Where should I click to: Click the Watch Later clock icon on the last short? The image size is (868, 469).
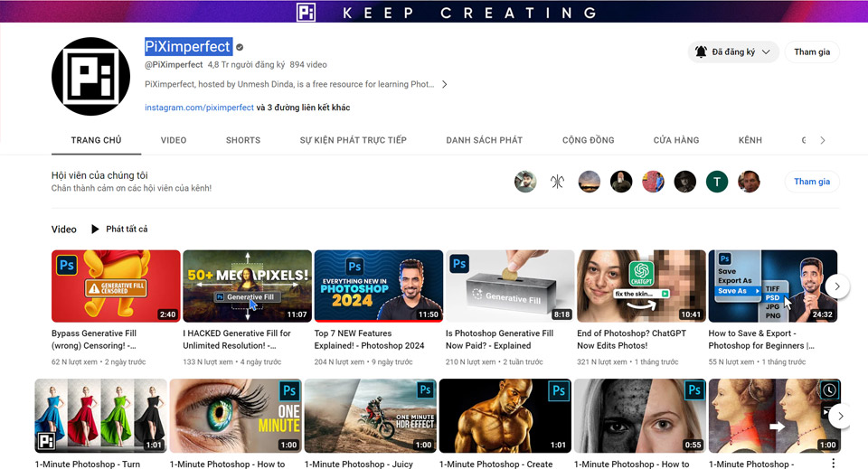[x=828, y=390]
